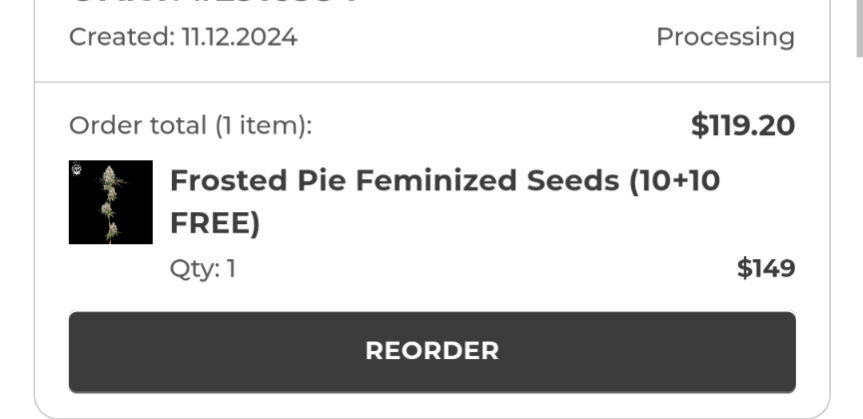Click the $149 item price
Viewport: 863px width, 419px height.
[766, 268]
